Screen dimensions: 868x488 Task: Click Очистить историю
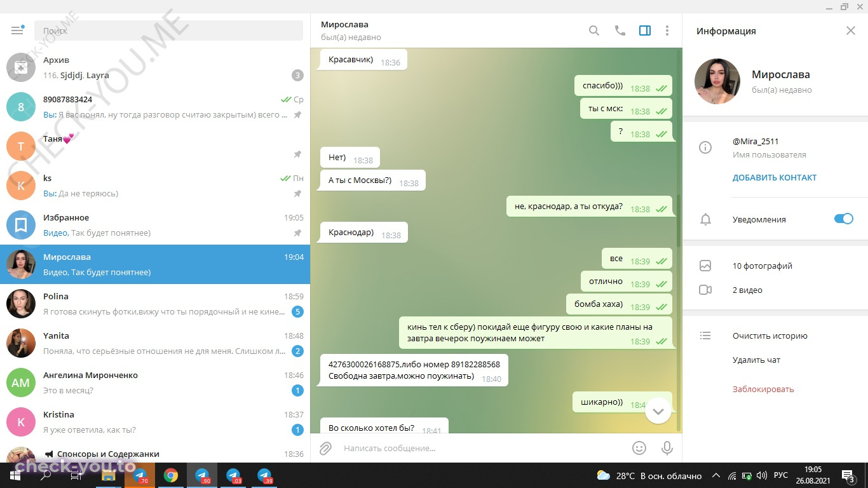point(770,335)
